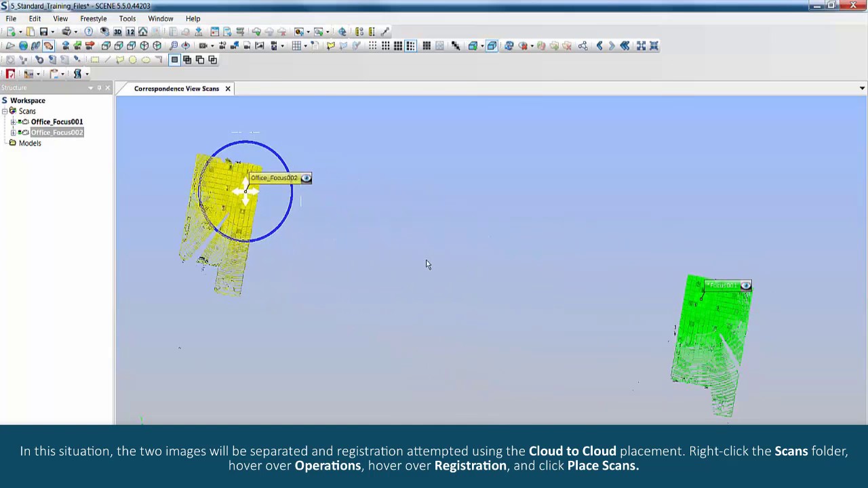Screen dimensions: 868x488
Task: Toggle the sparse dotted point size icon
Action: click(372, 45)
